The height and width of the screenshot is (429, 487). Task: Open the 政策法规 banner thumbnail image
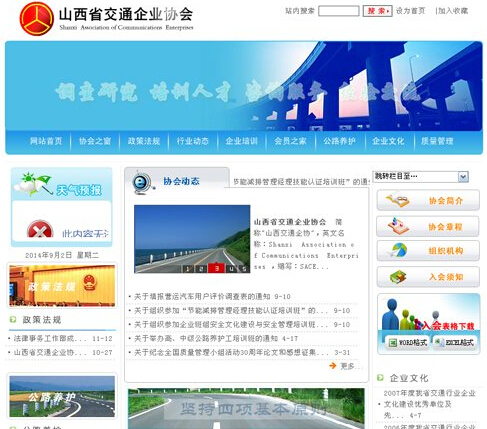click(x=62, y=286)
